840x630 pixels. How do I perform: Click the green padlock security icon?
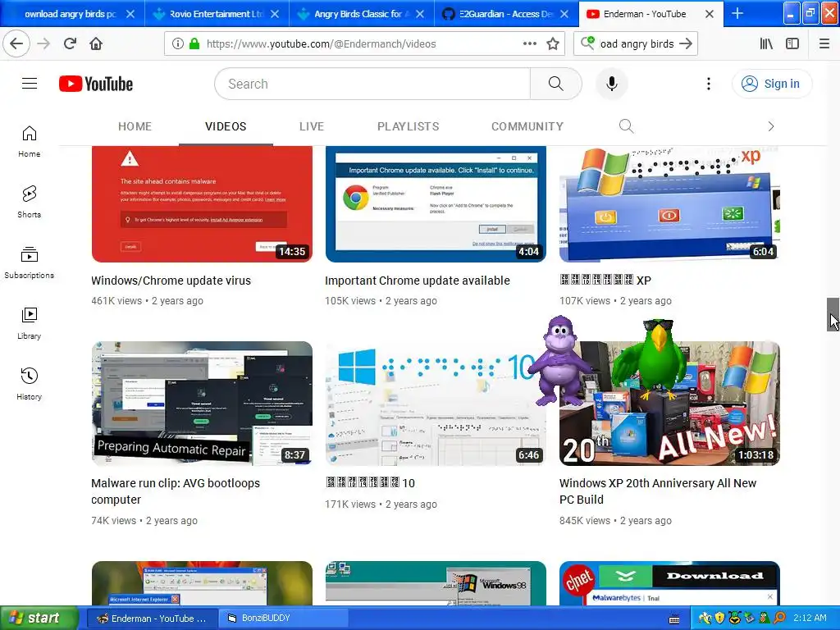(194, 44)
